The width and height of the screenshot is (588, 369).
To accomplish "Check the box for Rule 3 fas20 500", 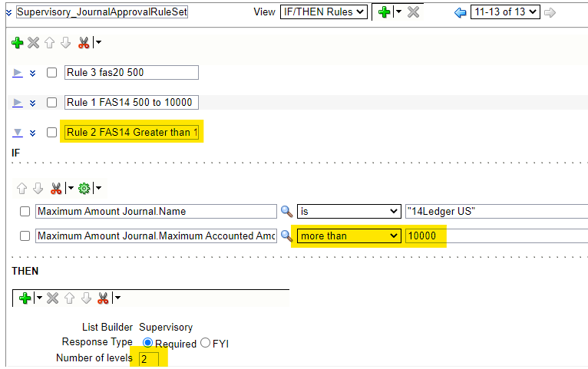I will (52, 73).
